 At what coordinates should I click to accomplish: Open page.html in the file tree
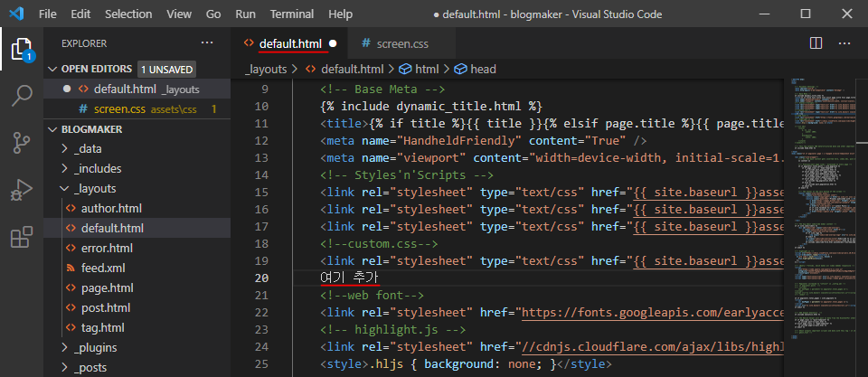107,287
